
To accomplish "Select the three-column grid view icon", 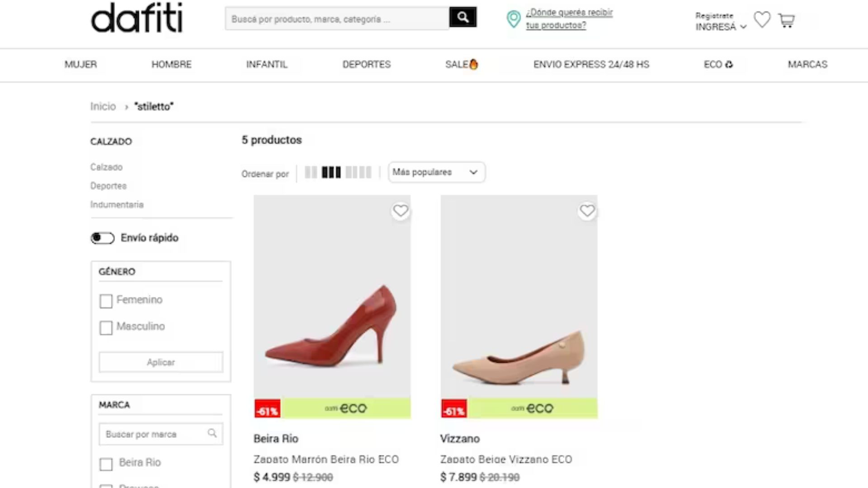I will pyautogui.click(x=331, y=172).
